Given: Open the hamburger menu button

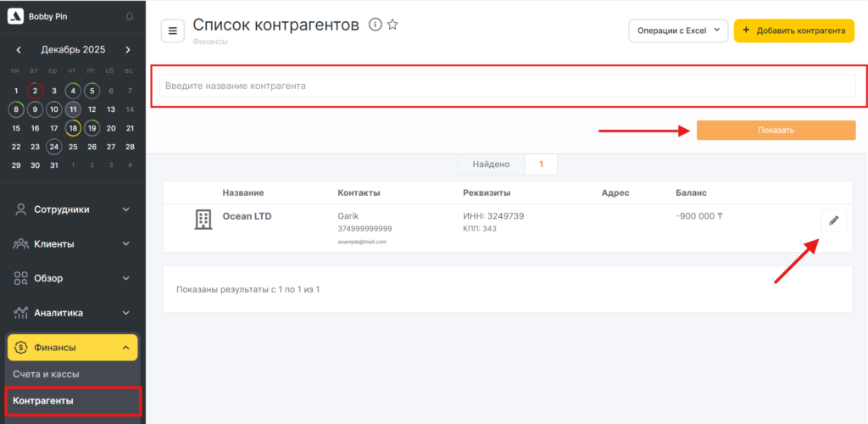Looking at the screenshot, I should tap(173, 31).
